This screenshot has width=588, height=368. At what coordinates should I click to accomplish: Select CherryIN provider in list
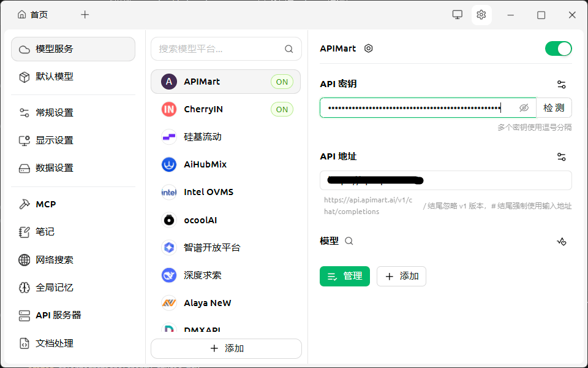click(x=226, y=109)
